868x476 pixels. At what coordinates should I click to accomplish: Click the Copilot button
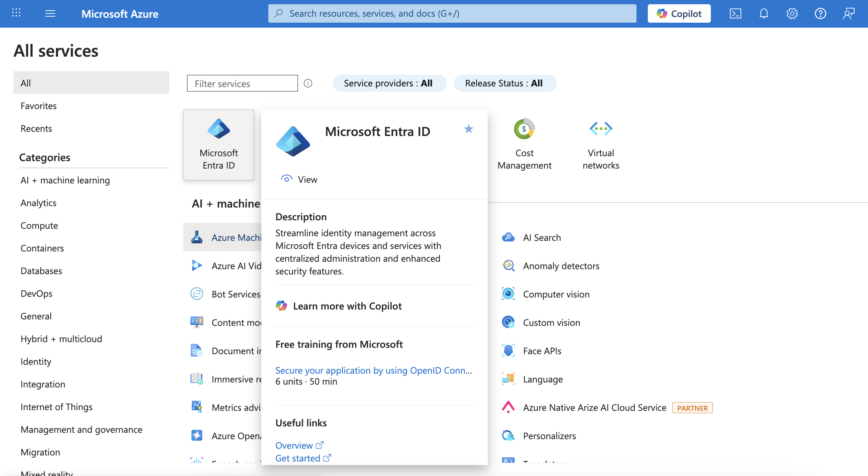[x=679, y=13]
